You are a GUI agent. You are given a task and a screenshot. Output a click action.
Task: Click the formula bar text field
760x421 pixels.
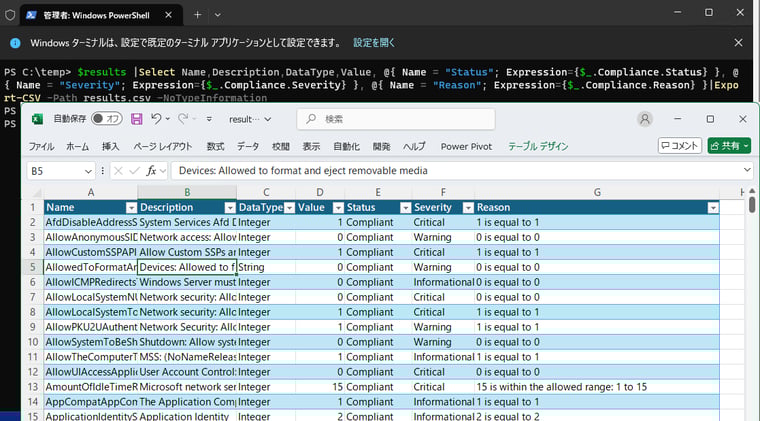[456, 171]
